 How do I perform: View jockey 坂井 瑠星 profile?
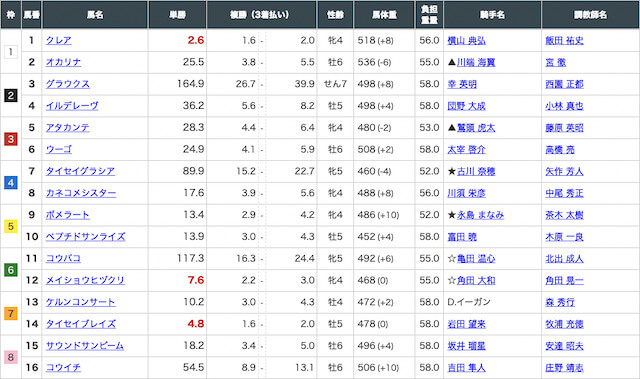[x=467, y=346]
